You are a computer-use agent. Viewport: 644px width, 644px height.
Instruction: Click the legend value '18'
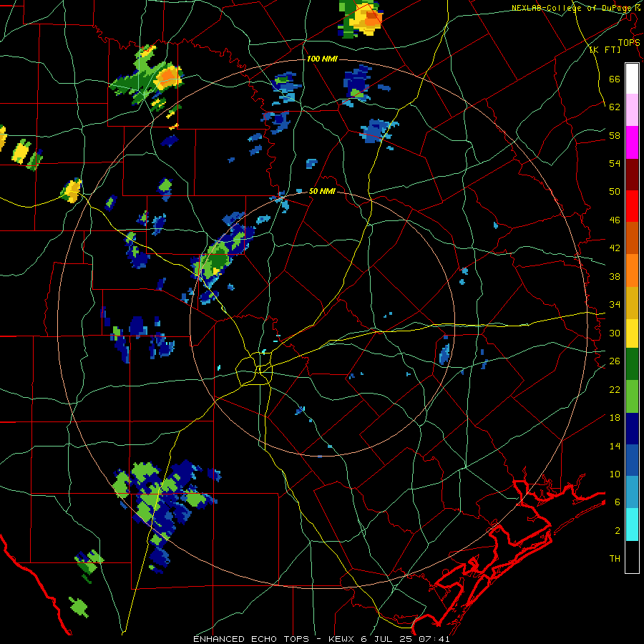pyautogui.click(x=615, y=418)
